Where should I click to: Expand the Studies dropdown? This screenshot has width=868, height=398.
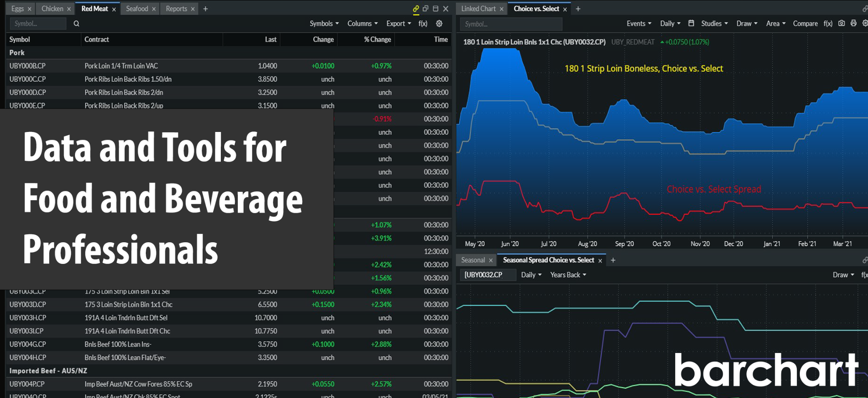tap(715, 24)
